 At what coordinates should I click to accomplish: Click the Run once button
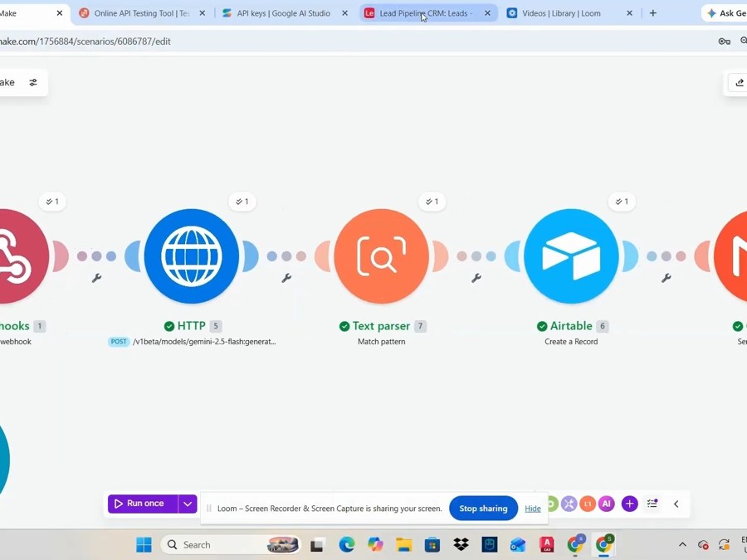click(143, 504)
